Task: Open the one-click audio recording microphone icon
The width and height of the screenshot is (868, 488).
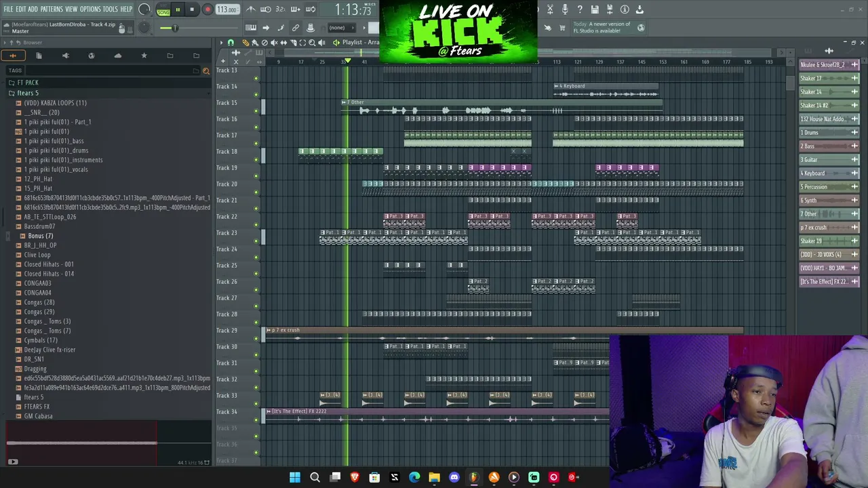Action: point(565,9)
